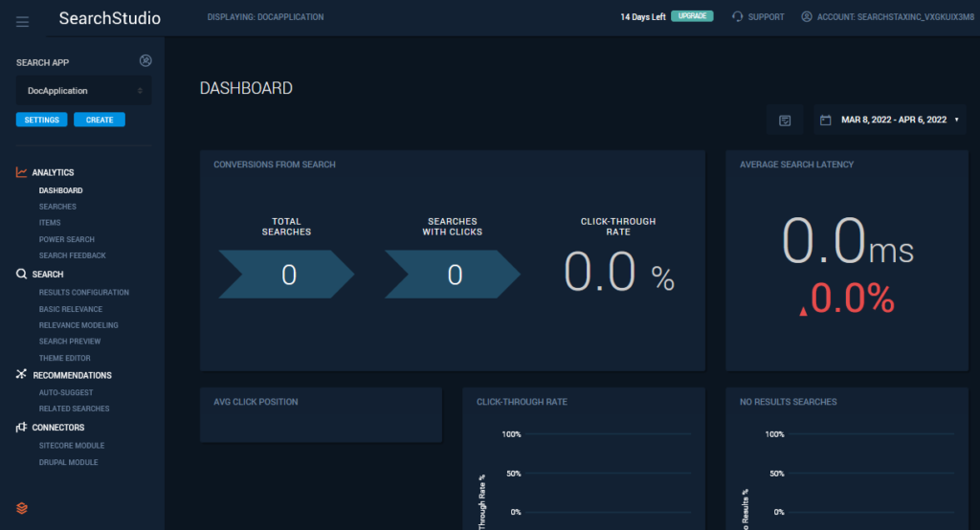This screenshot has height=530, width=980.
Task: Open the SUPPORT link
Action: pyautogui.click(x=766, y=17)
